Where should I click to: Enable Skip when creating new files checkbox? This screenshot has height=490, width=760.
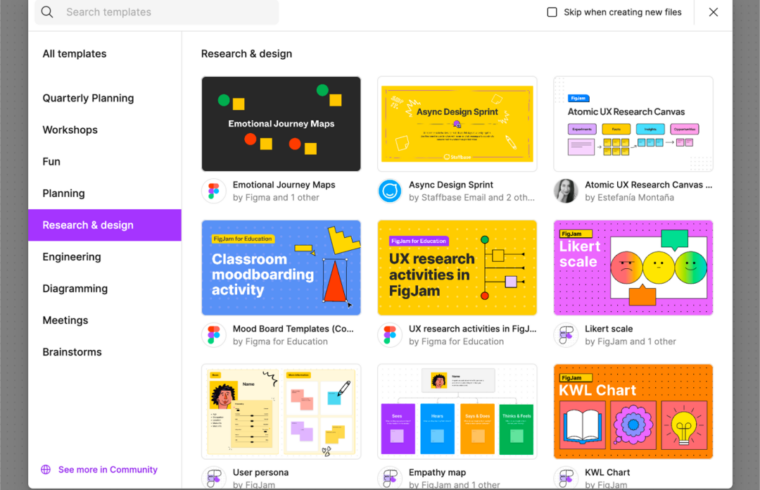(552, 12)
